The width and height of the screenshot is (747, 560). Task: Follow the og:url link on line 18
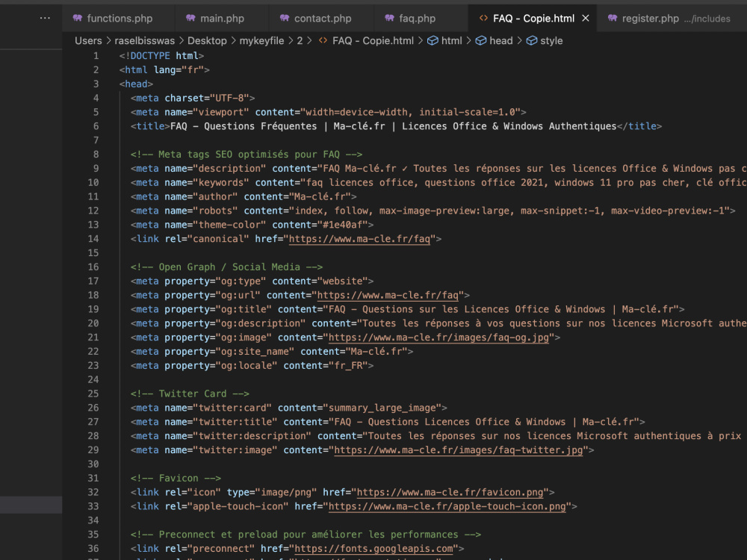tap(387, 295)
